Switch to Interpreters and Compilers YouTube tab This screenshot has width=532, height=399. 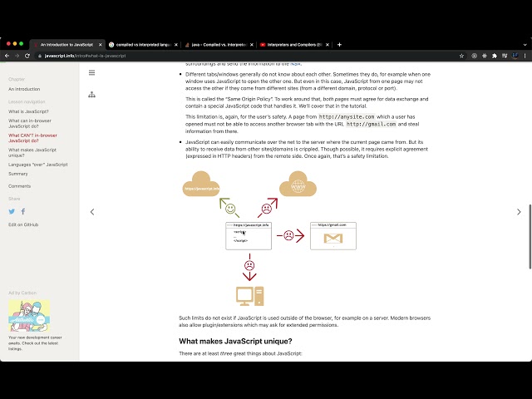(294, 44)
